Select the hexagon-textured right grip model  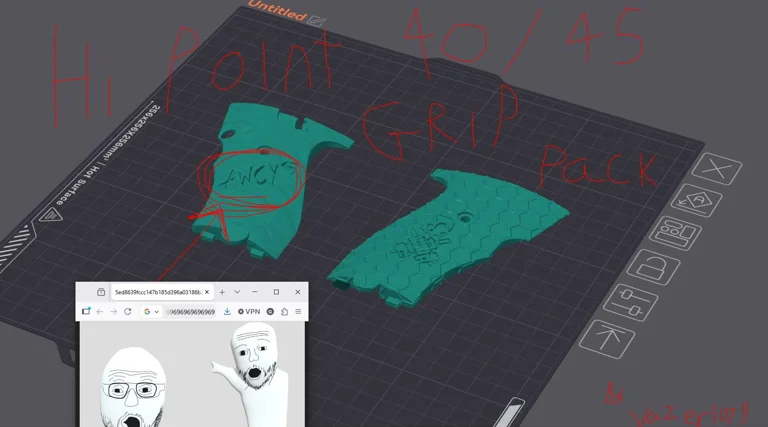[x=447, y=237]
